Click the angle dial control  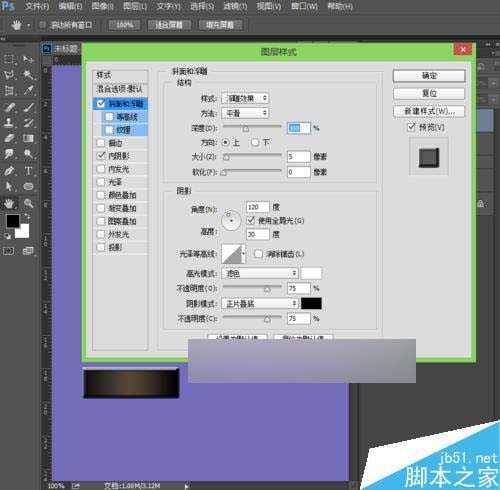[231, 220]
